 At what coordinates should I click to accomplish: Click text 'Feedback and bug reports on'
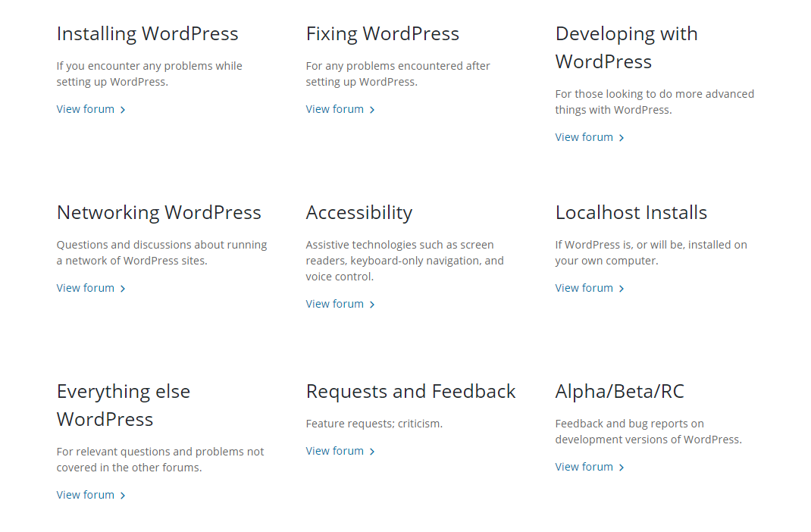pos(629,424)
